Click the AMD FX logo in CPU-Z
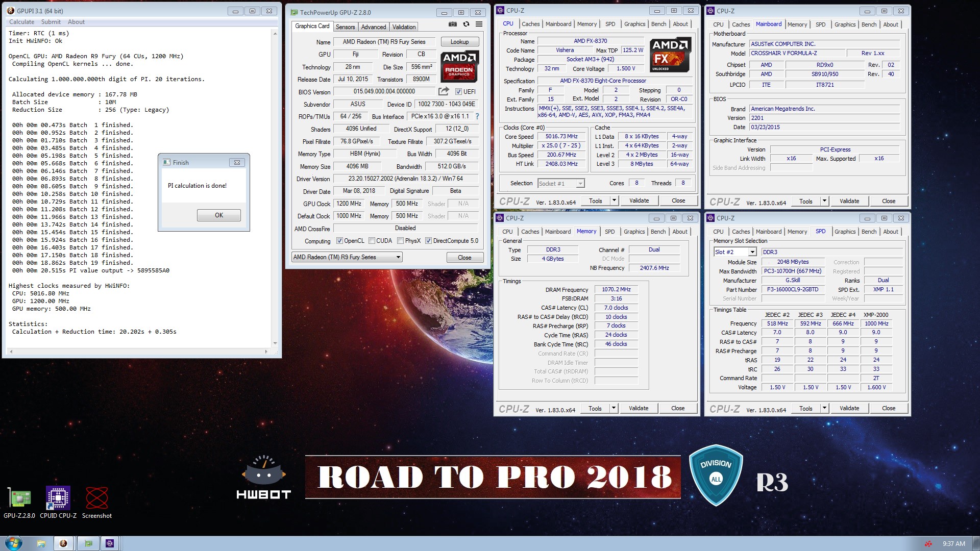This screenshot has height=551, width=980. pyautogui.click(x=670, y=55)
